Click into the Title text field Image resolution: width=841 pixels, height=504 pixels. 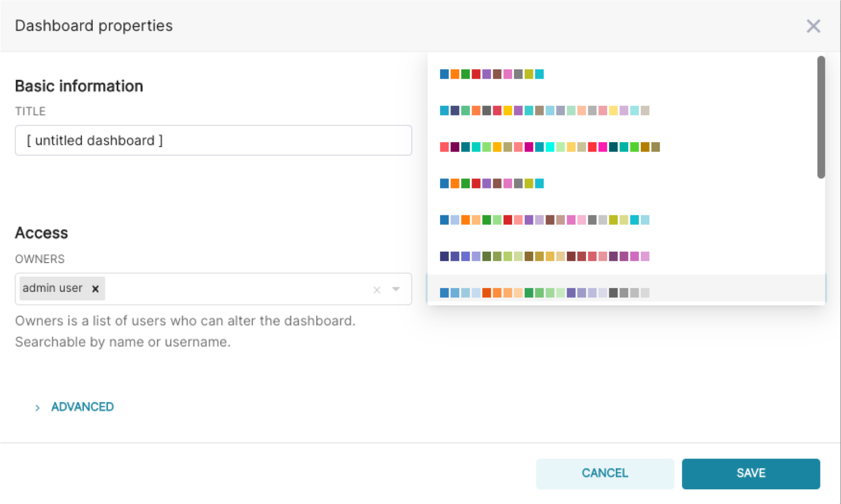pyautogui.click(x=213, y=141)
